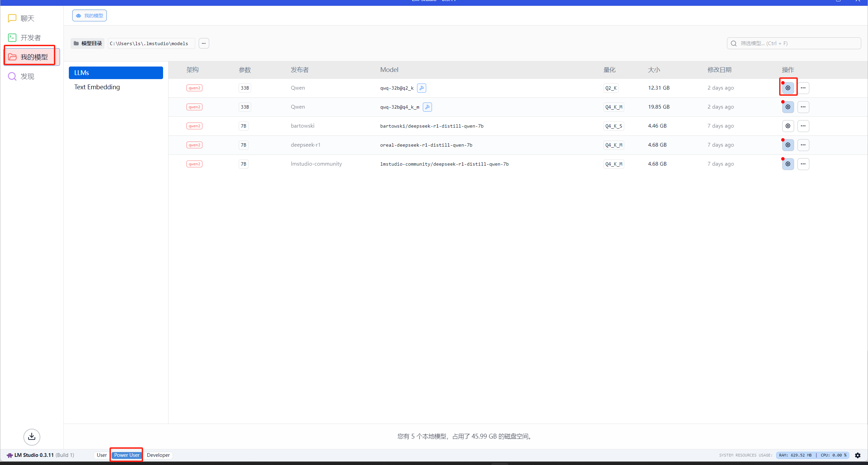
Task: Switch to User mode
Action: 102,455
